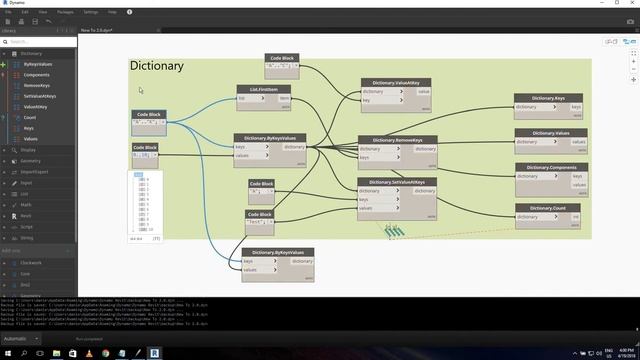The image size is (640, 360).
Task: Select Count in Dictionary library list
Action: pos(30,118)
